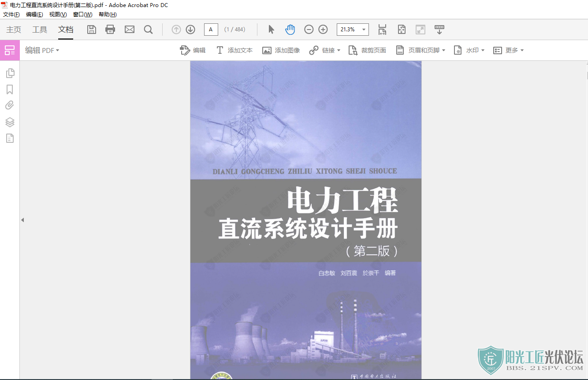The height and width of the screenshot is (380, 588).
Task: Click 裁剪页面 crop pages tool
Action: tap(367, 50)
